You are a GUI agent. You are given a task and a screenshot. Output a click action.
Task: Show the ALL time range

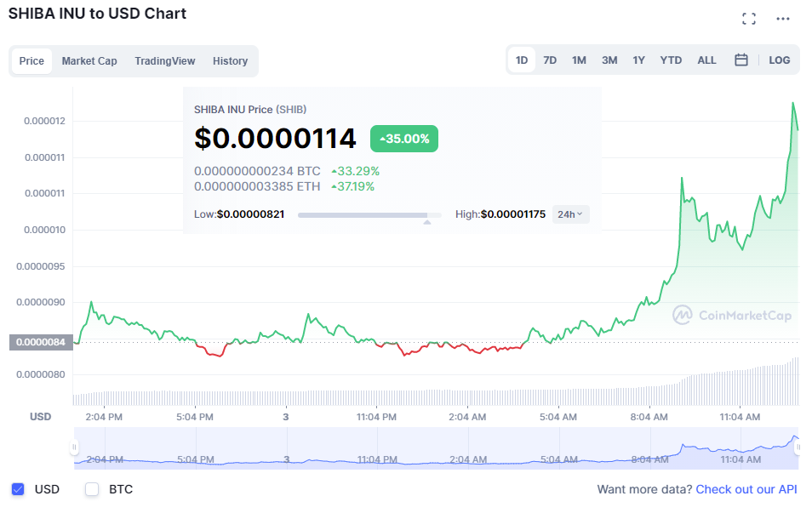[x=706, y=60]
